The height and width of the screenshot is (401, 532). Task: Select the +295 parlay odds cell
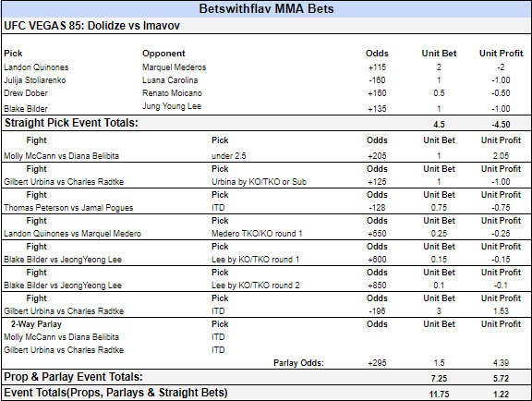[x=377, y=363]
